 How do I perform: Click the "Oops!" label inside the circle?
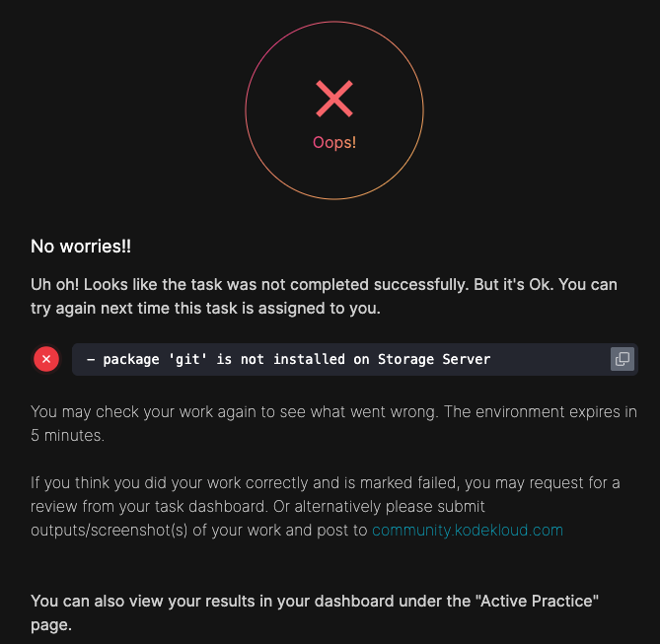pos(334,142)
